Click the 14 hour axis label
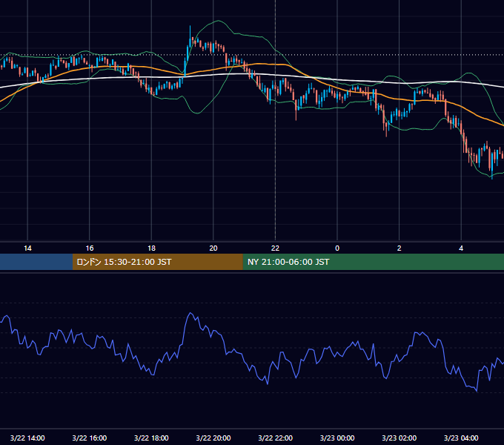Image resolution: width=504 pixels, height=445 pixels. point(27,248)
